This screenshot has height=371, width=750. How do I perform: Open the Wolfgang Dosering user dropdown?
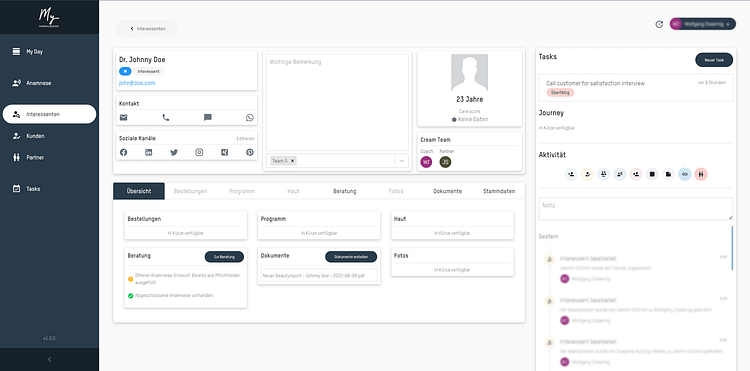pos(703,24)
